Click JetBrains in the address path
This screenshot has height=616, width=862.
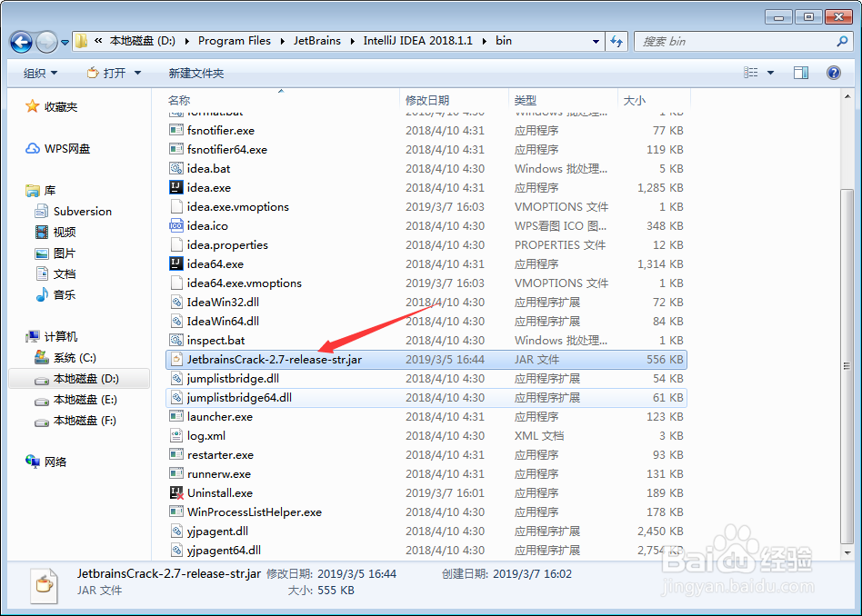(x=316, y=41)
